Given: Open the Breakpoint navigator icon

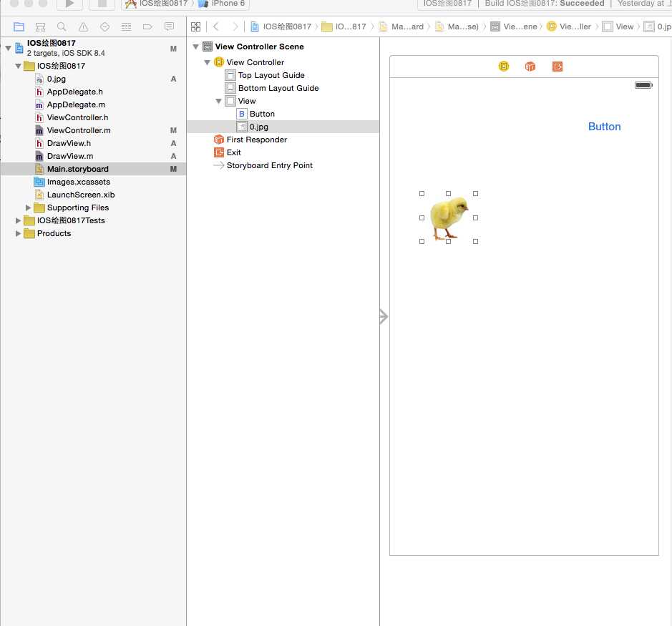Looking at the screenshot, I should (147, 27).
